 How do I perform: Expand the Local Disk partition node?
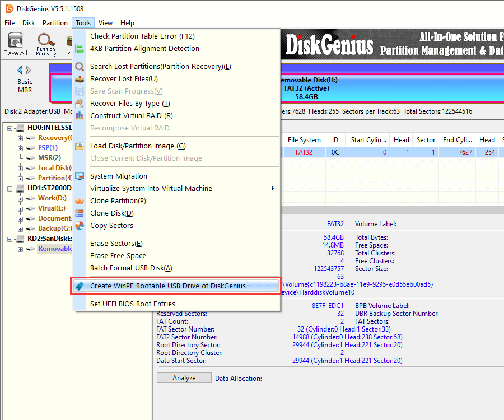click(x=20, y=169)
